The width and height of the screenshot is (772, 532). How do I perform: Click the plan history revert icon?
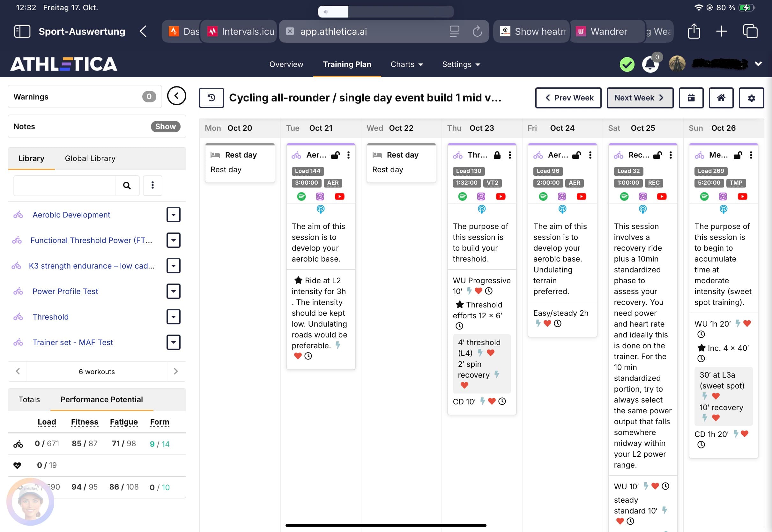211,98
